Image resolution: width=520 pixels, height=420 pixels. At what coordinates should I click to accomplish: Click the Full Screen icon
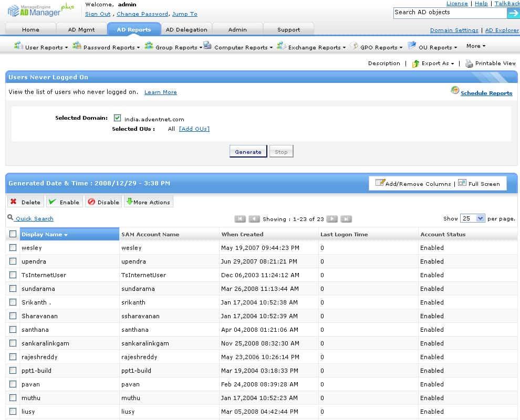462,183
